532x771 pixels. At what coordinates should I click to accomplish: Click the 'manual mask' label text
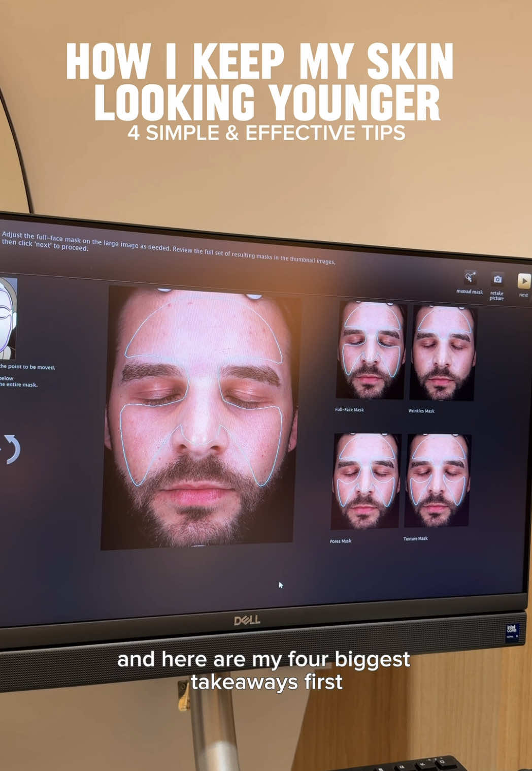click(x=470, y=292)
